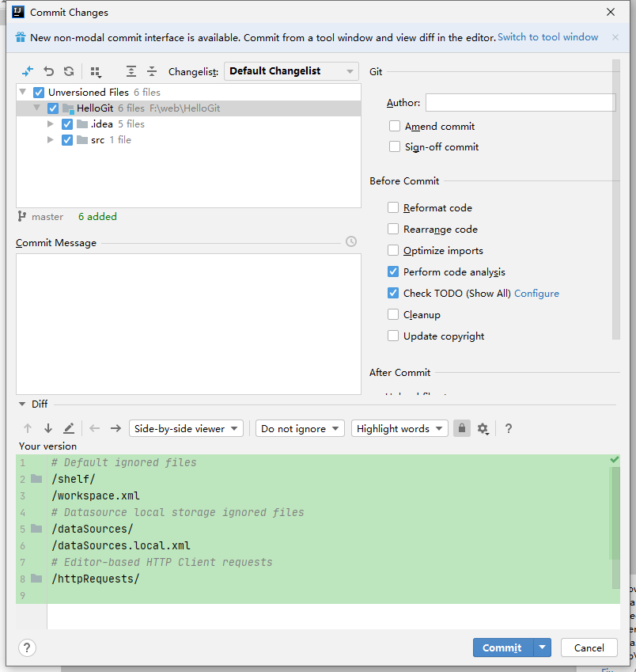Enable Cleanup checkbox
The image size is (636, 672).
[392, 314]
